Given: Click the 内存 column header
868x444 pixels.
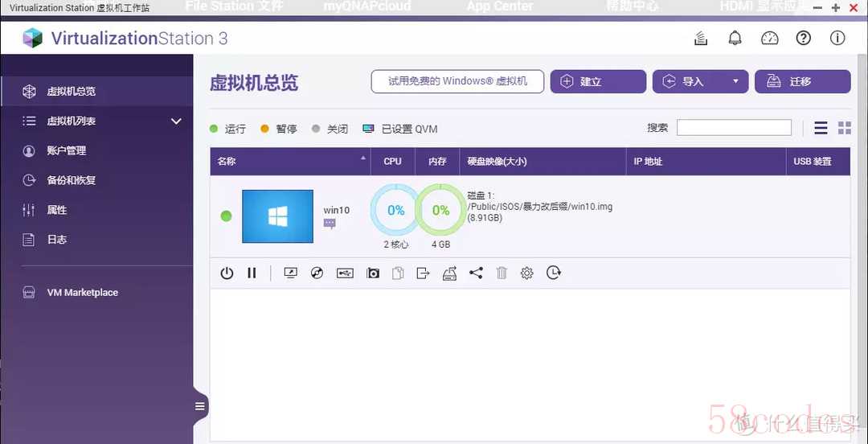Looking at the screenshot, I should tap(437, 162).
